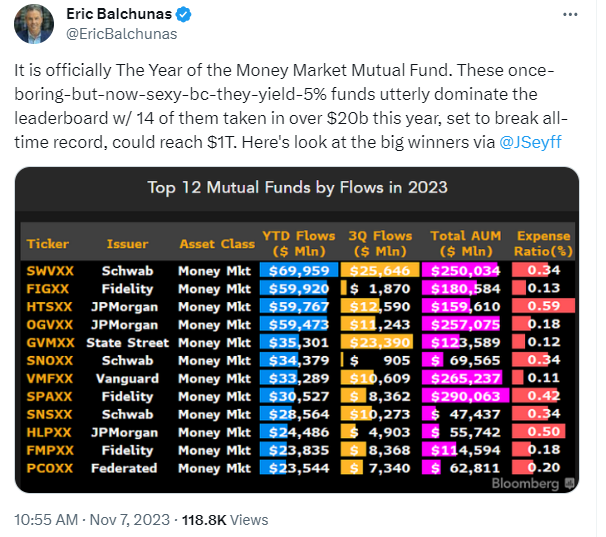Open the @JSeyff mention link
Image resolution: width=606 pixels, height=537 pixels.
click(x=530, y=142)
